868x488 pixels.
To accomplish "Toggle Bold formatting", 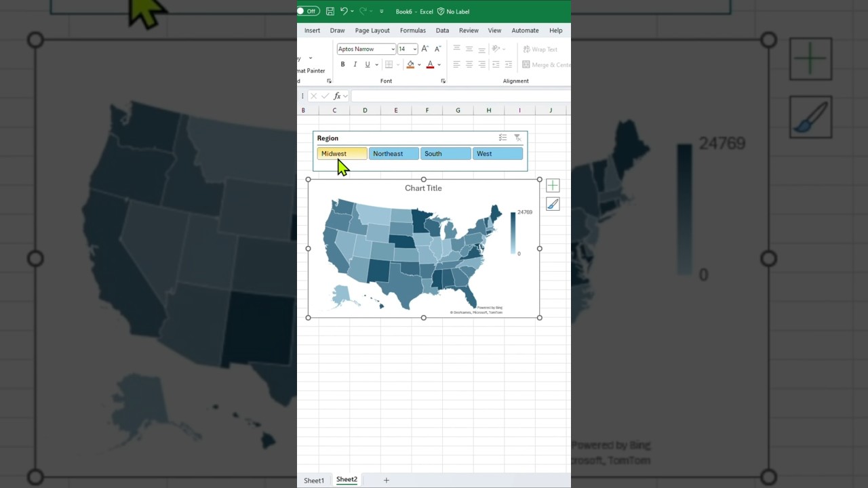I will pos(342,64).
